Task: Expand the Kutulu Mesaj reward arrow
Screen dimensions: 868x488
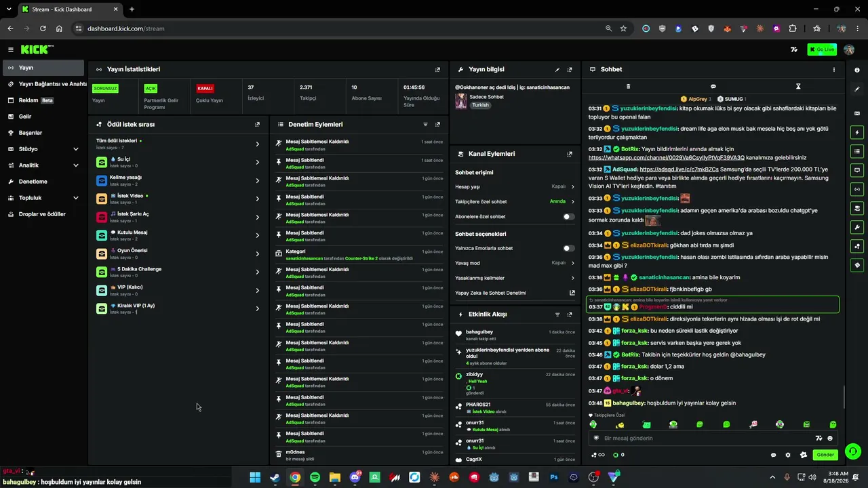Action: pos(257,235)
